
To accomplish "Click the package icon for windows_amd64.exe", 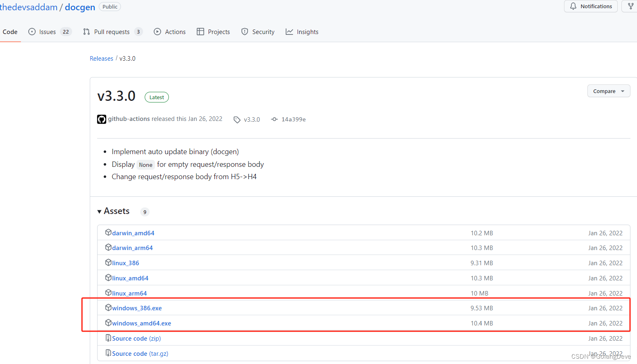I will 109,323.
